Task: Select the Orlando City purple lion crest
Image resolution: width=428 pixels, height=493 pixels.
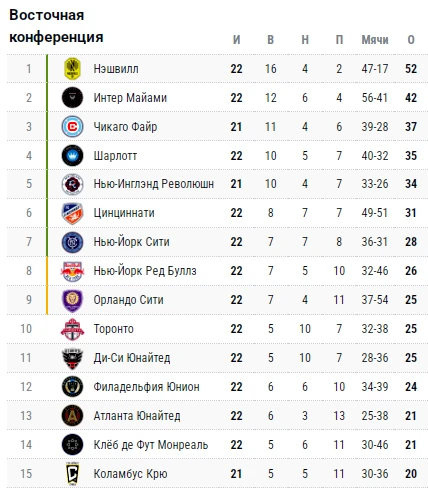Action: pyautogui.click(x=72, y=300)
